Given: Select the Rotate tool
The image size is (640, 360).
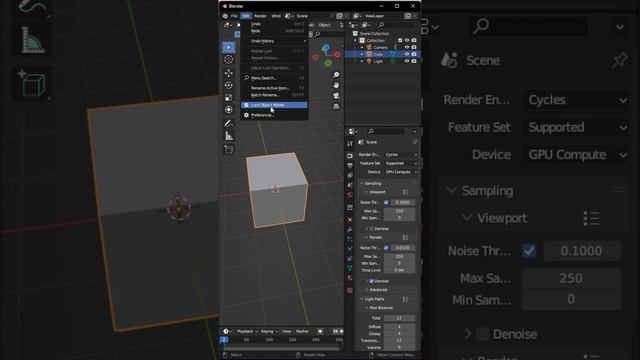Looking at the screenshot, I should click(229, 85).
